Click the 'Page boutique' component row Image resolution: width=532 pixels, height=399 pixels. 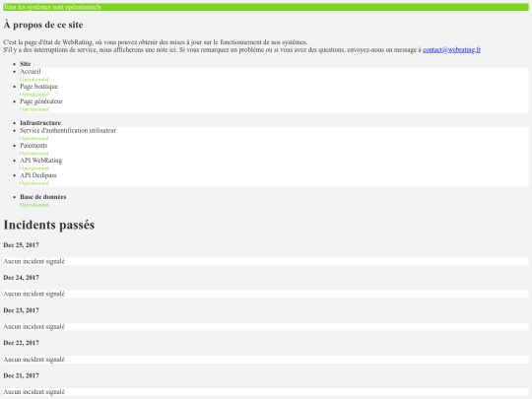click(274, 90)
